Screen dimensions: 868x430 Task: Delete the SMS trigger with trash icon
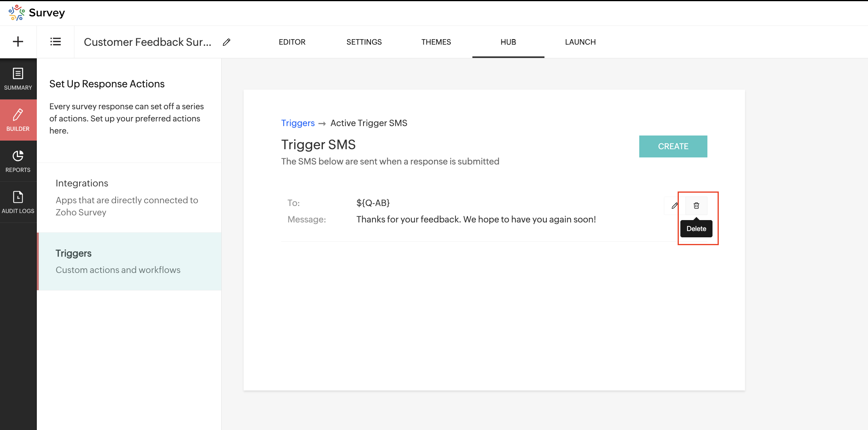coord(696,206)
